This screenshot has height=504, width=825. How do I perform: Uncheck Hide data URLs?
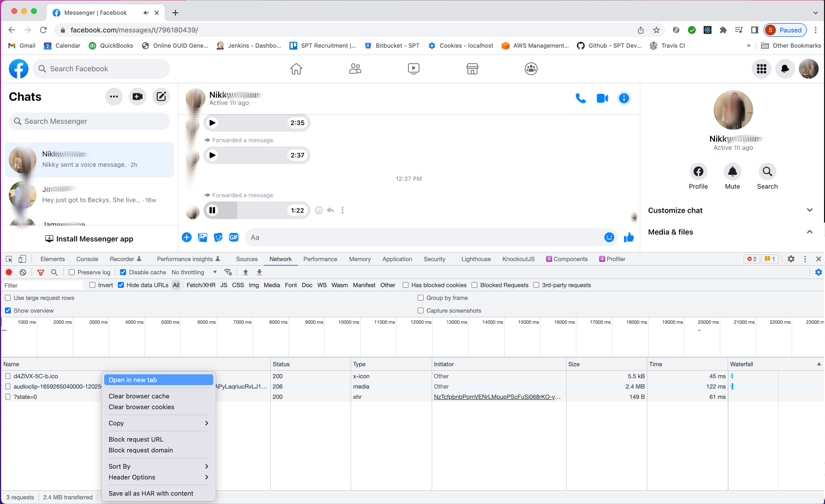(x=121, y=285)
